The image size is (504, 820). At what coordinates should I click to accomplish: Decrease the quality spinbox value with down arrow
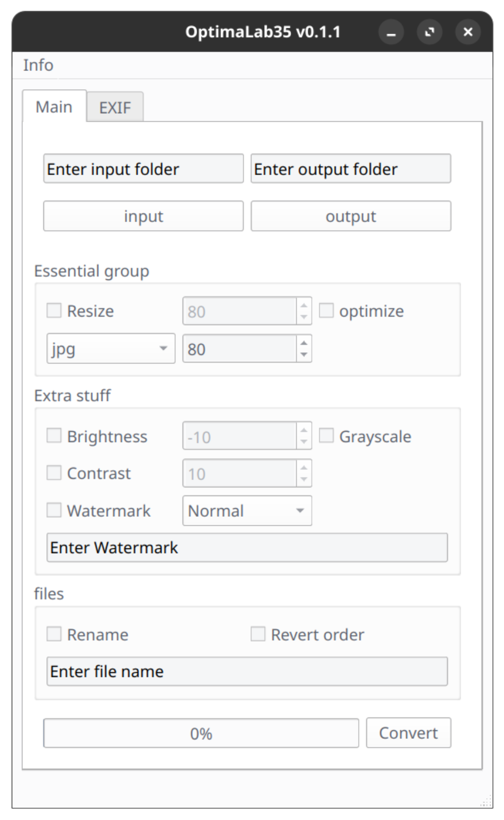point(304,355)
